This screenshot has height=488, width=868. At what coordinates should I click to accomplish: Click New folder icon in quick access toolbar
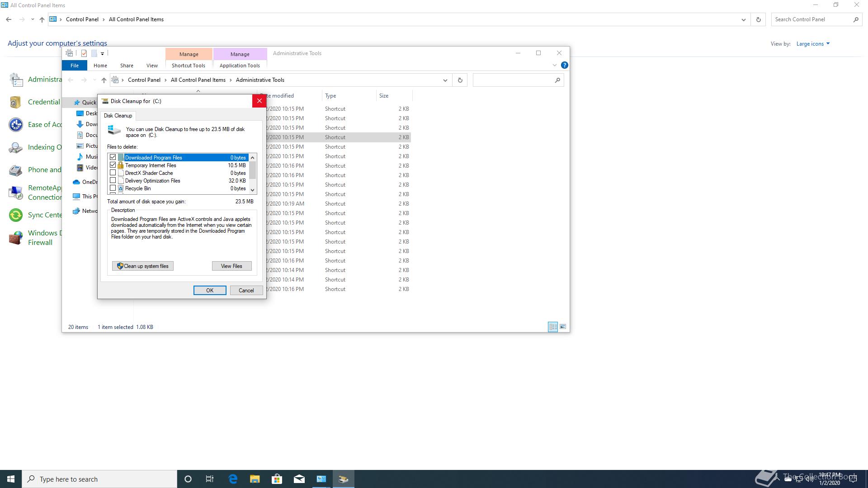(x=94, y=53)
